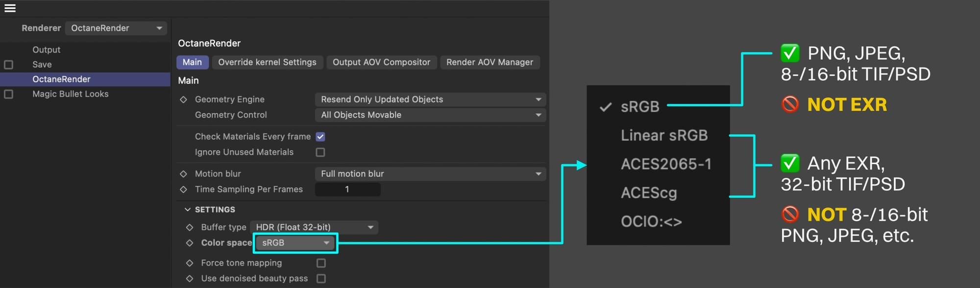
Task: Open the Motion blur dropdown
Action: click(430, 174)
